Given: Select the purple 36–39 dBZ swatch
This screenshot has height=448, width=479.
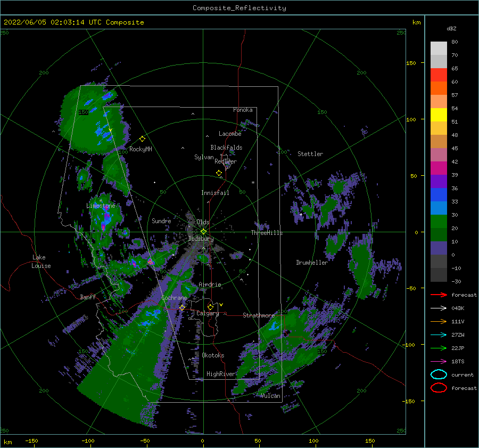Looking at the screenshot, I should (439, 182).
